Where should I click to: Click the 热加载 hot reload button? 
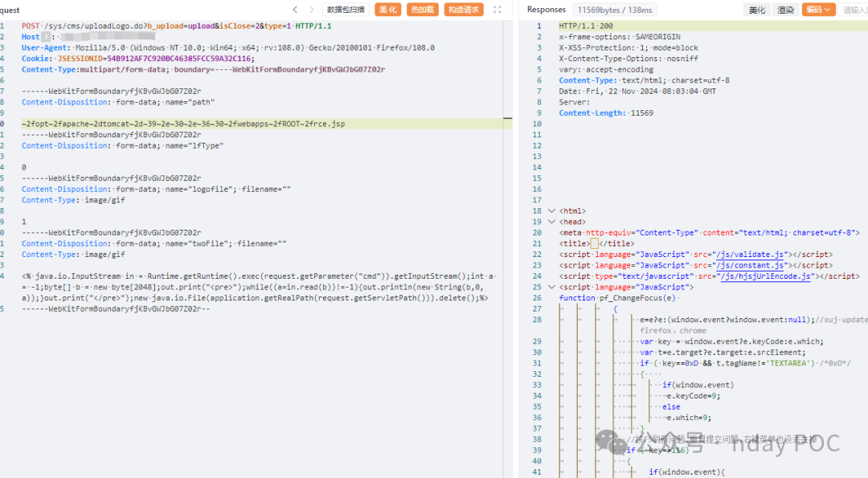click(423, 10)
